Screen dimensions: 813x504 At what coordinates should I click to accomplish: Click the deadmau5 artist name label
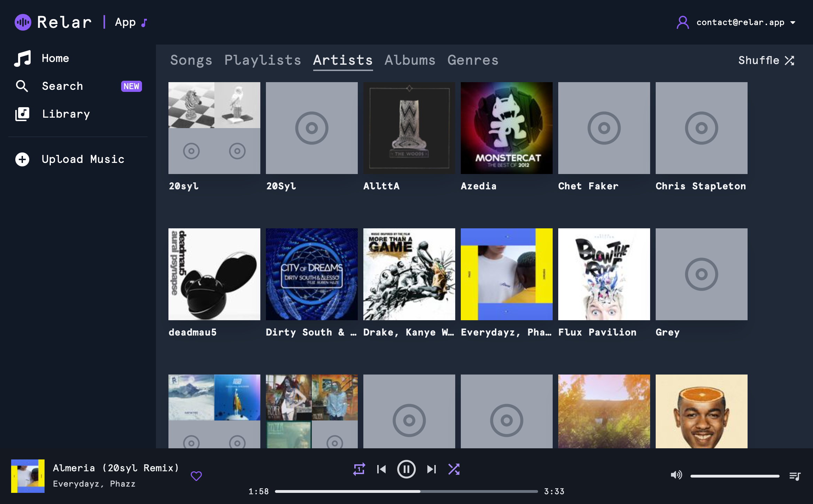(x=192, y=332)
